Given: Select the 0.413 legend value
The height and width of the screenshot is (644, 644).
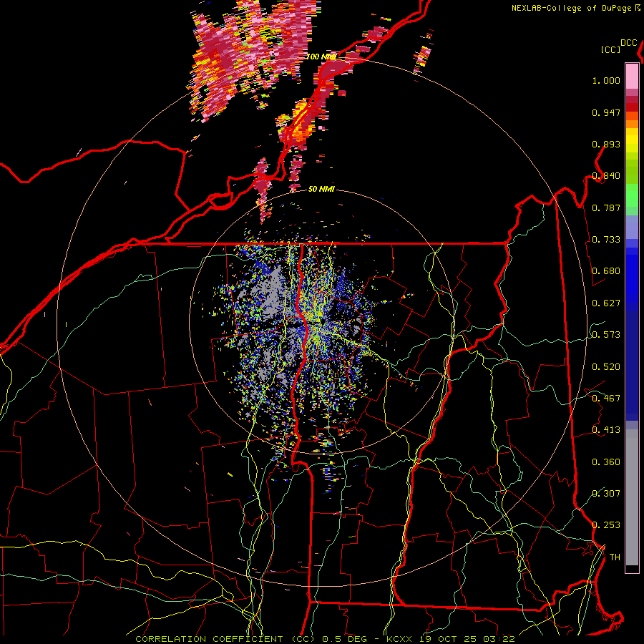Looking at the screenshot, I should coord(606,430).
